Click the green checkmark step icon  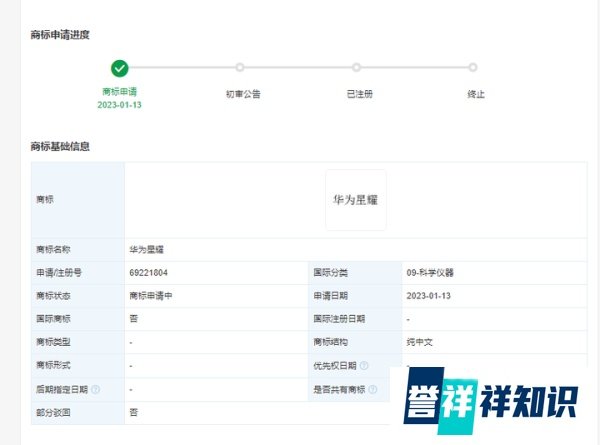point(119,68)
